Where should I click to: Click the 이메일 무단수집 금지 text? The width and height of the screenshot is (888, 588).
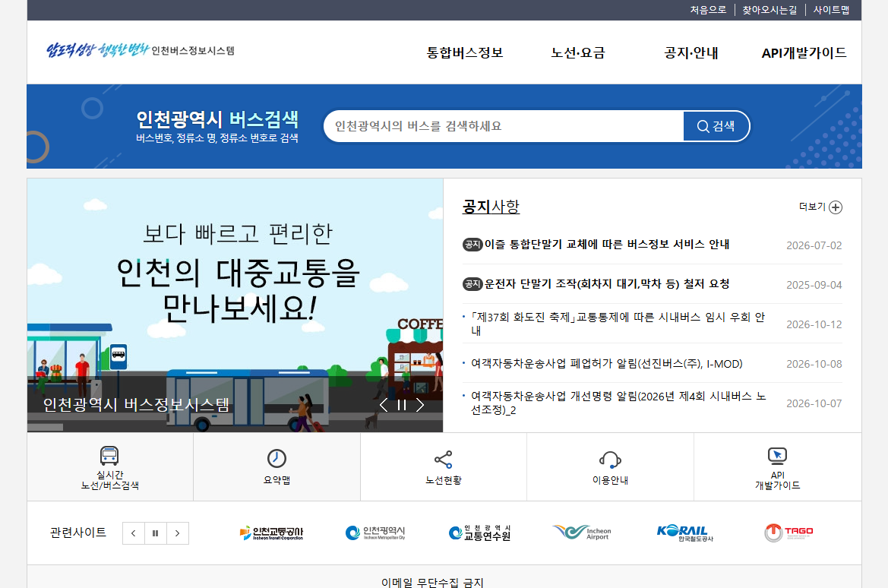click(x=432, y=583)
